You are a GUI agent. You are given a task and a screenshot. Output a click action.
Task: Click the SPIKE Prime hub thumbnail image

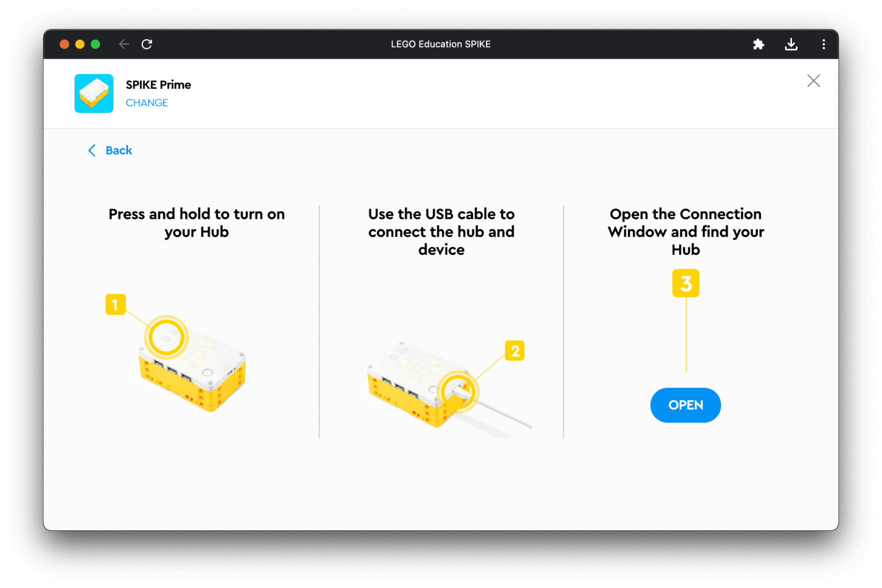click(x=95, y=92)
